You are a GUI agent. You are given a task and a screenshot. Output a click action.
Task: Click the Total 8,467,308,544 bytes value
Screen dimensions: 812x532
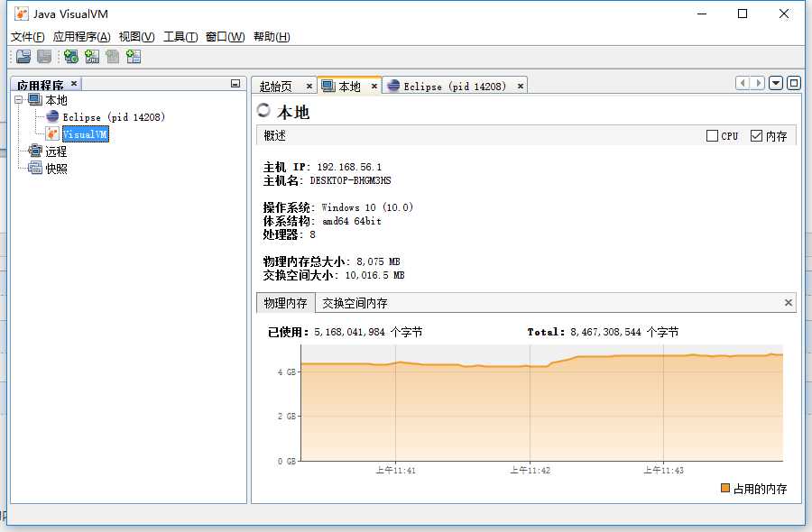[624, 332]
